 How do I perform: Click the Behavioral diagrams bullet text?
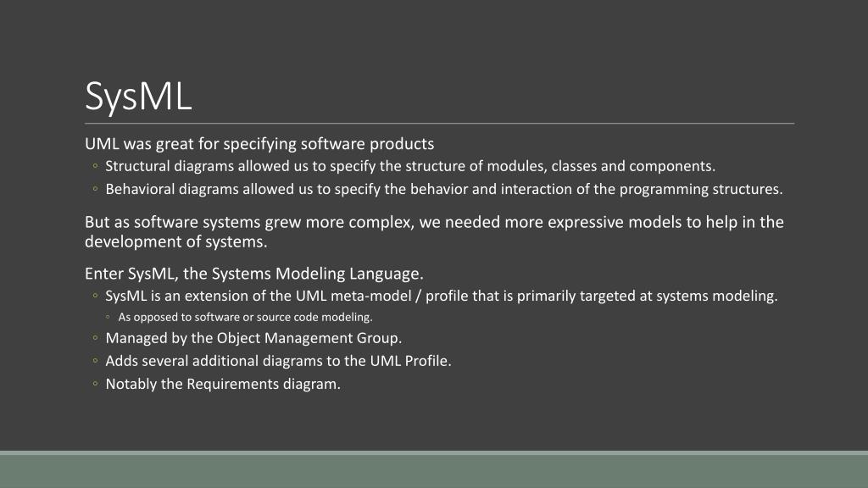[444, 189]
